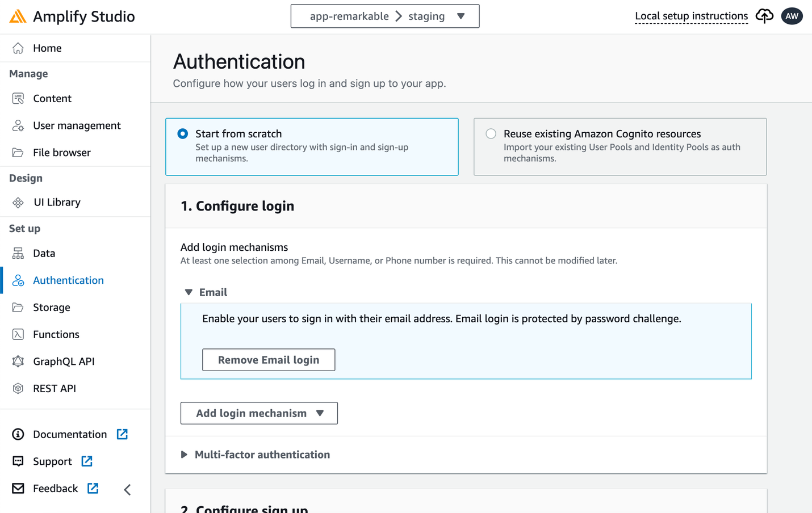Screen dimensions: 812x513
Task: Click the UI Library icon
Action: 18,203
